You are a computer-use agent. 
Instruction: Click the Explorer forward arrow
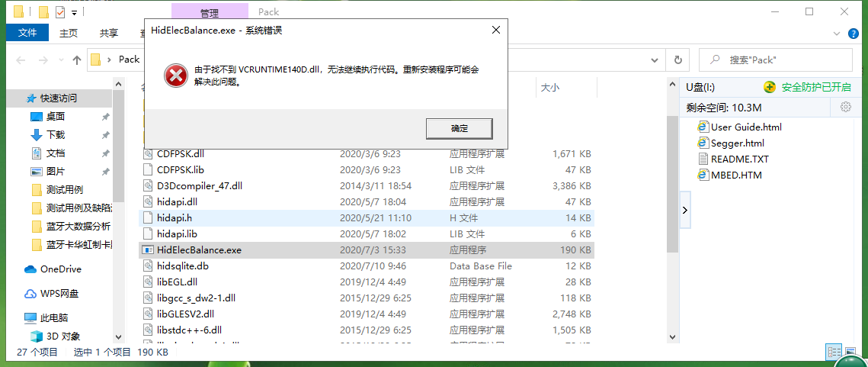click(x=43, y=60)
